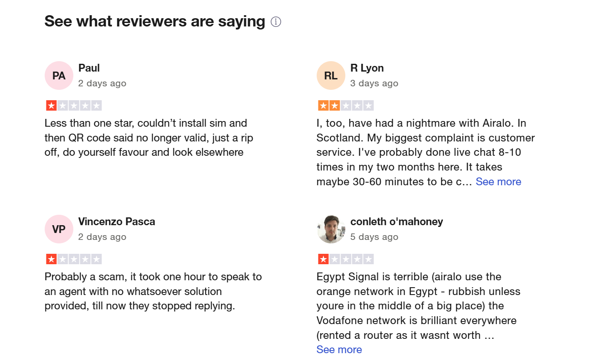The width and height of the screenshot is (590, 364).
Task: Open conleth o'mahoney's reviewer name link
Action: (397, 222)
